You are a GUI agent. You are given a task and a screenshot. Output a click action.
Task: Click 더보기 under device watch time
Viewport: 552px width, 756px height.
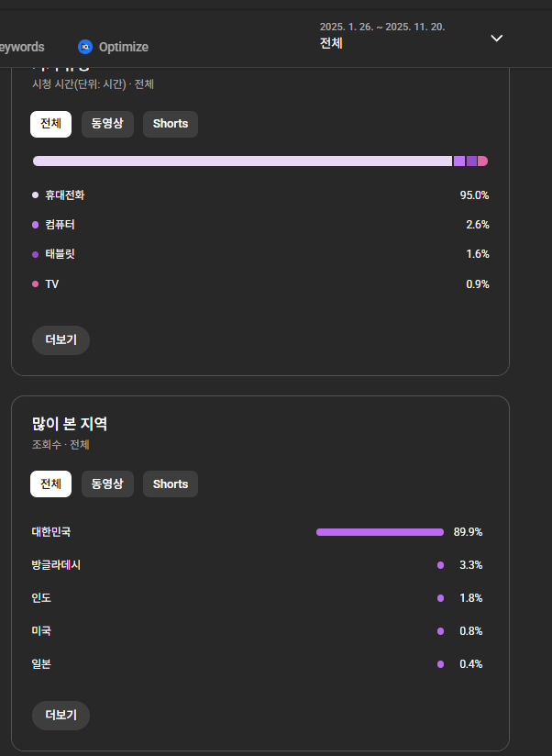(x=61, y=340)
